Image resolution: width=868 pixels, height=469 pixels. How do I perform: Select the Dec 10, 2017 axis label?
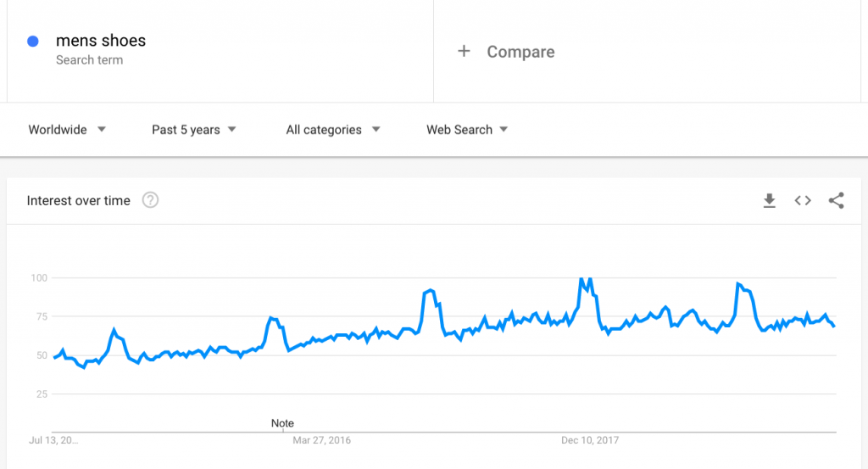click(590, 440)
